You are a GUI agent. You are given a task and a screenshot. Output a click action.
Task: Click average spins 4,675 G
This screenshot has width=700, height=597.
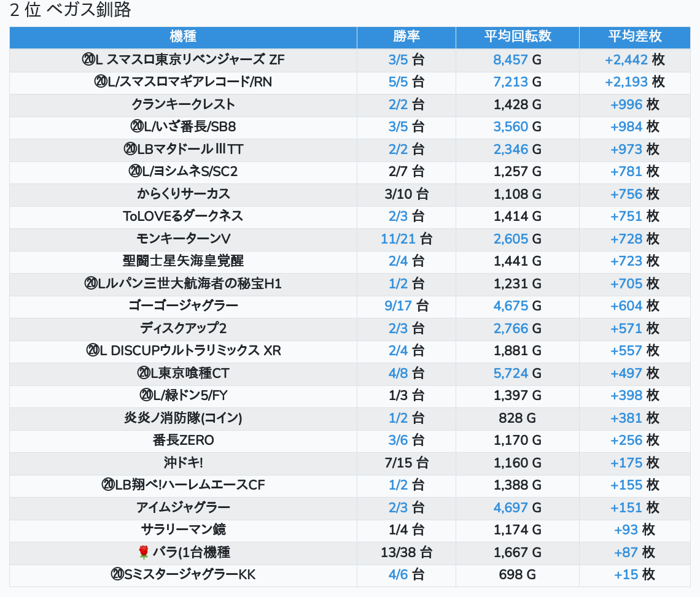tap(518, 306)
